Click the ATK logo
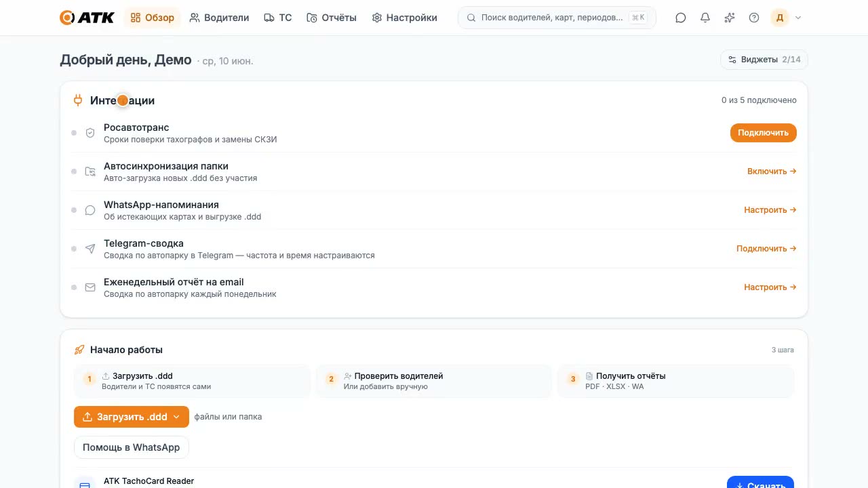The height and width of the screenshot is (488, 868). point(87,18)
